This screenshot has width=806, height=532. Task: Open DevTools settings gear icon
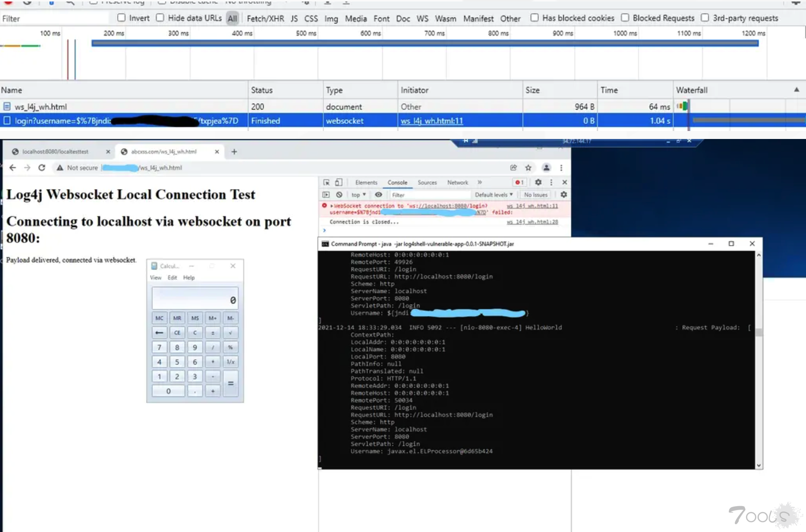538,182
